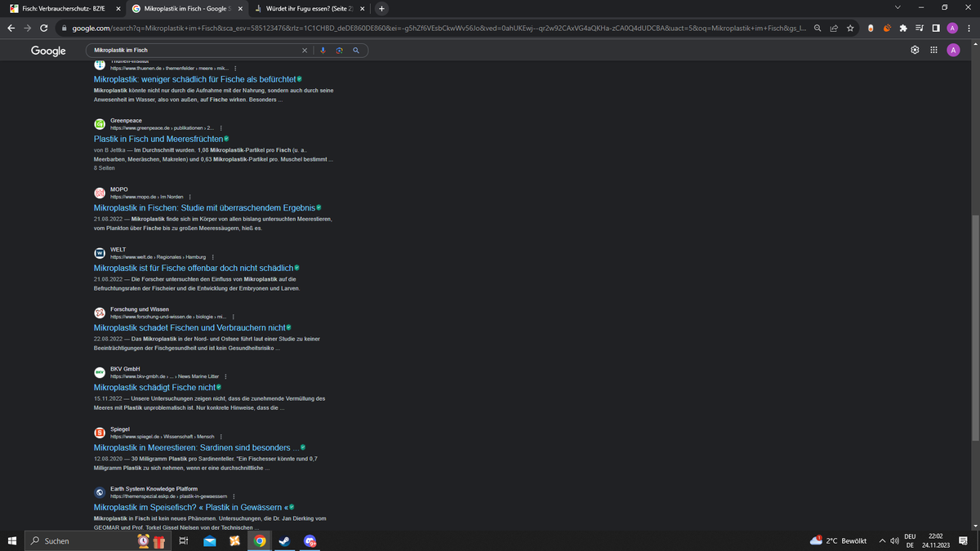The height and width of the screenshot is (551, 980).
Task: Open Task View on the taskbar
Action: coord(184,541)
